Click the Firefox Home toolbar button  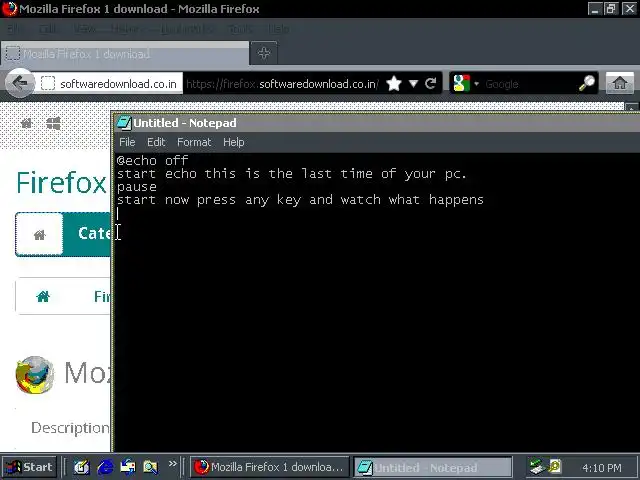620,83
